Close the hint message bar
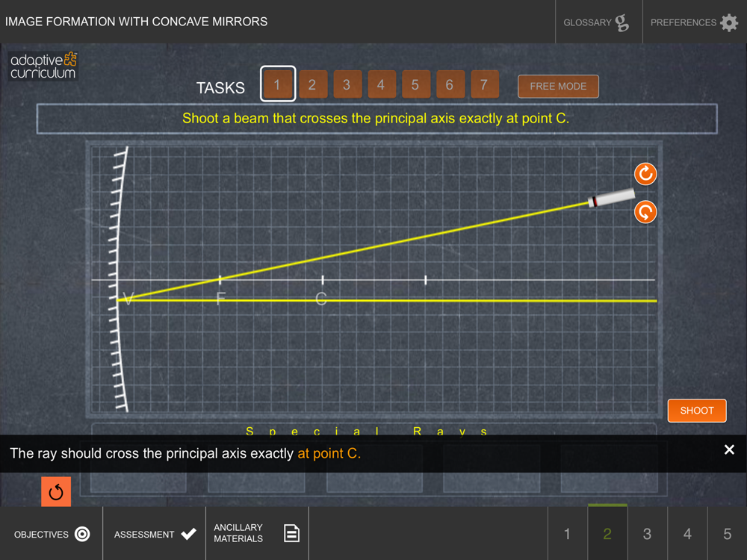The width and height of the screenshot is (747, 560). point(729,449)
